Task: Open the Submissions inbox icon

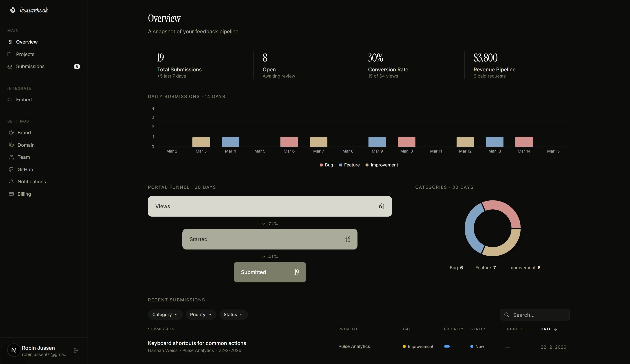Action: (x=10, y=66)
